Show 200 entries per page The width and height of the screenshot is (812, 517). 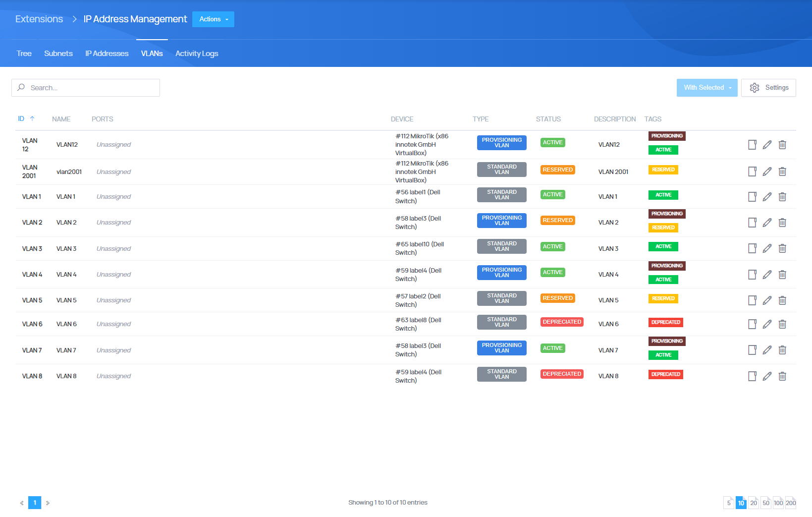click(x=791, y=503)
